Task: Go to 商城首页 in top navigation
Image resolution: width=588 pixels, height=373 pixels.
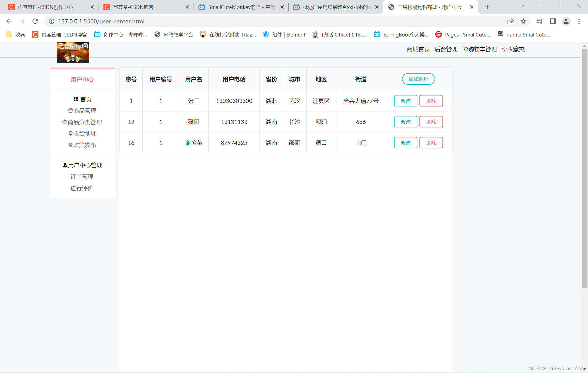Action: point(418,49)
